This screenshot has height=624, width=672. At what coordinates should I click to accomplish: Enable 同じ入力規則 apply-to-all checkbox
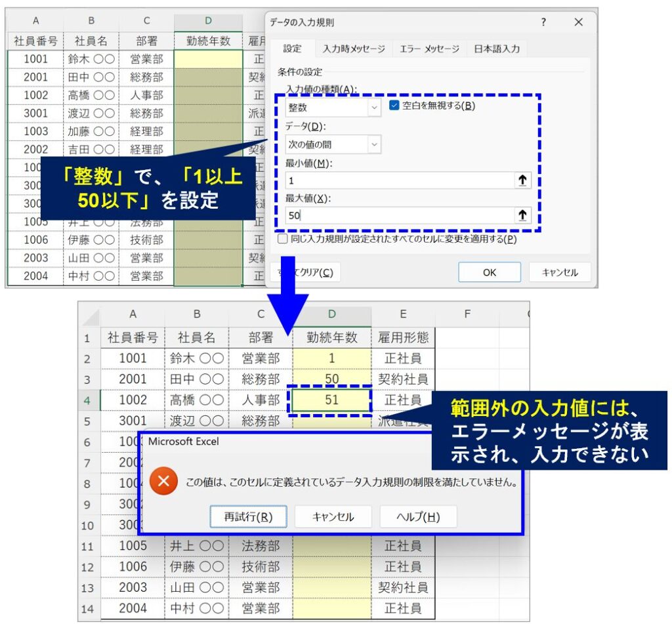tap(283, 239)
